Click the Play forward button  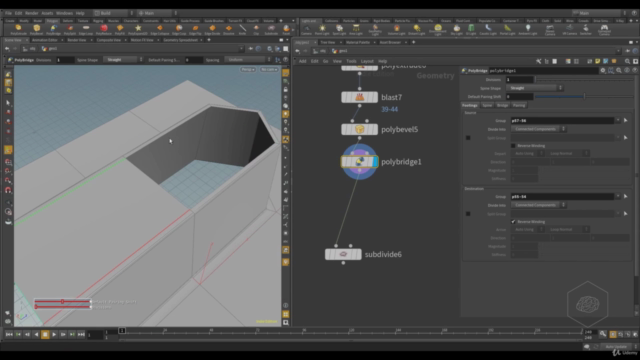point(54,335)
